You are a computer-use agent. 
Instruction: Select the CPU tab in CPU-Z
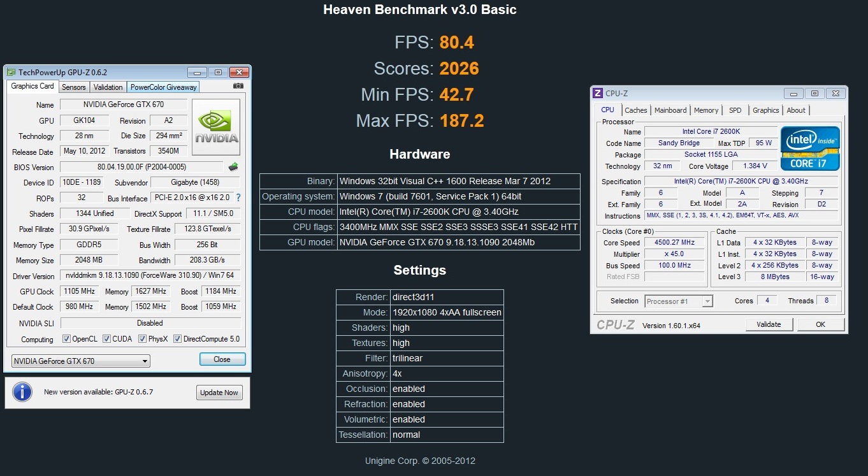click(608, 110)
